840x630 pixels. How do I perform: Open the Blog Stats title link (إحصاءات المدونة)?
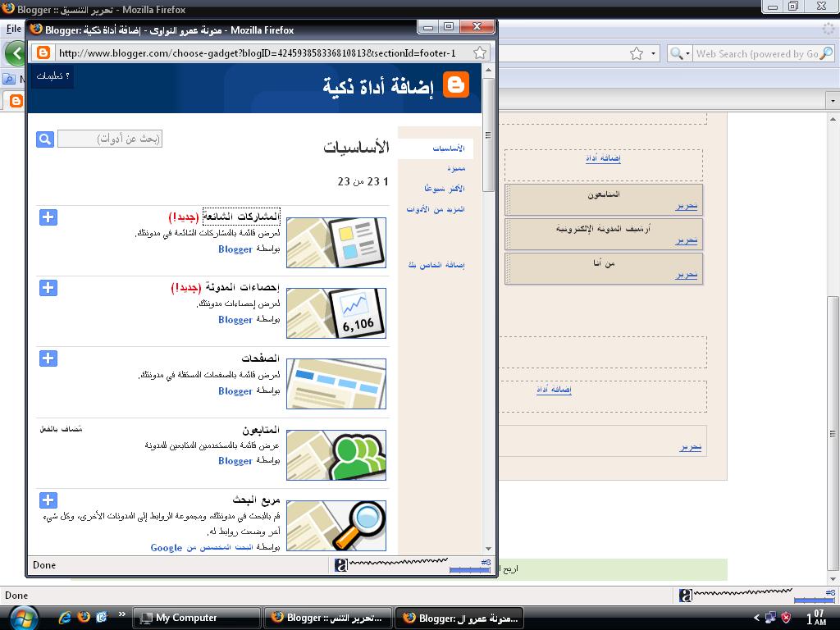point(242,288)
